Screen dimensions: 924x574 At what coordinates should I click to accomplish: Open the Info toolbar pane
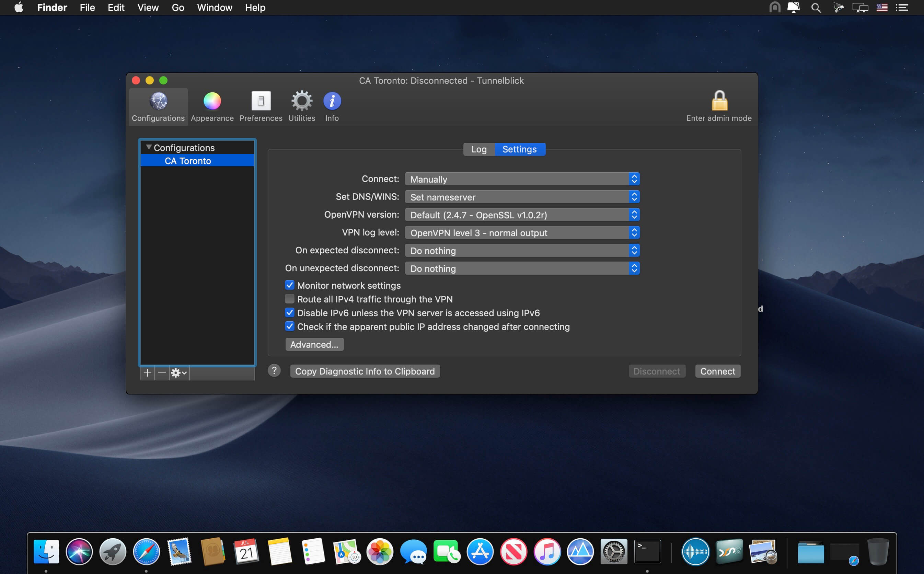[332, 107]
